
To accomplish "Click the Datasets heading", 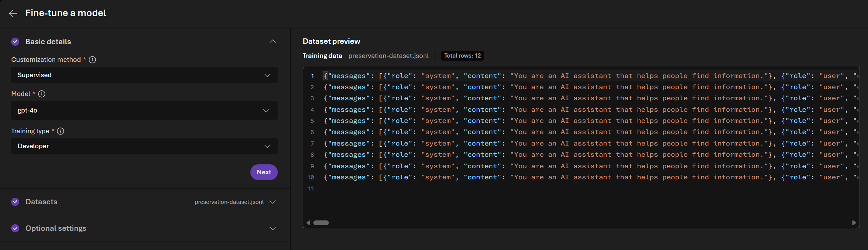I will click(41, 202).
